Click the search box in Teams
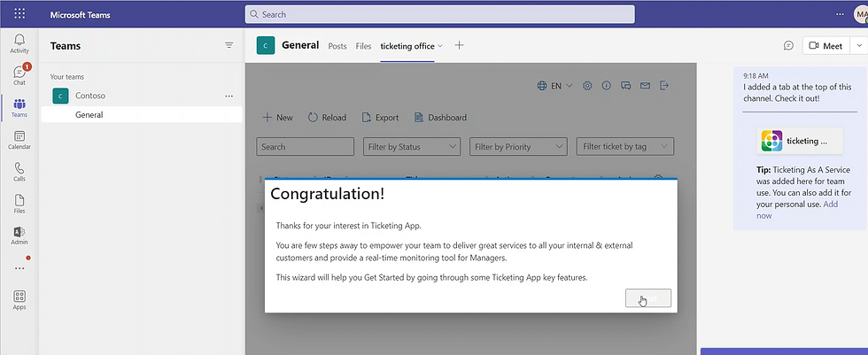The height and width of the screenshot is (355, 868). pyautogui.click(x=440, y=14)
